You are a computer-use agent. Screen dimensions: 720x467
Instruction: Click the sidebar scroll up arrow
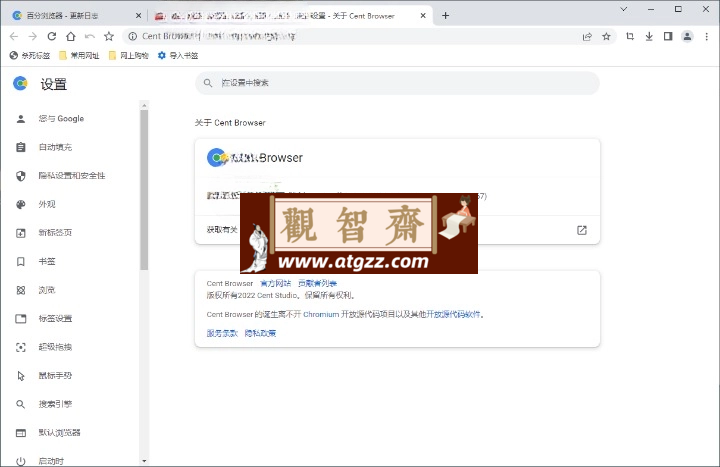click(144, 106)
